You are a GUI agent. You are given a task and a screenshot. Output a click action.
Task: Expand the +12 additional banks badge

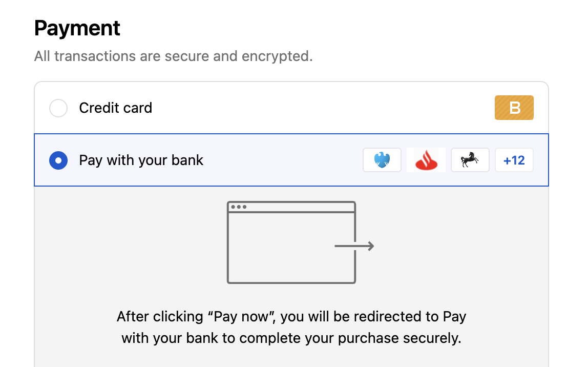coord(514,160)
